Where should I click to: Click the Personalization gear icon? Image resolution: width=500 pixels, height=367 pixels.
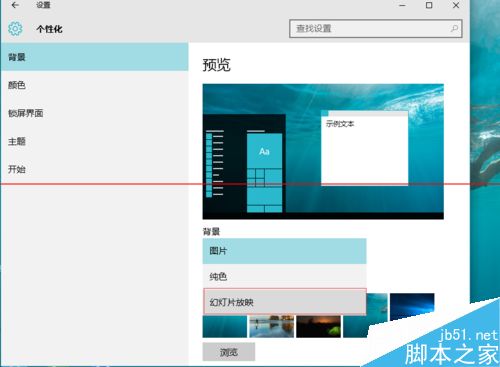[15, 29]
